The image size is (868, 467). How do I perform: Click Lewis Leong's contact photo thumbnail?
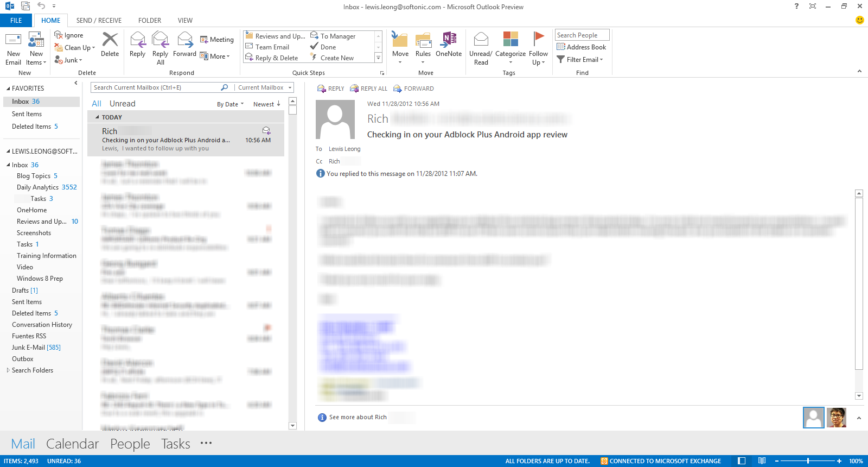click(837, 418)
